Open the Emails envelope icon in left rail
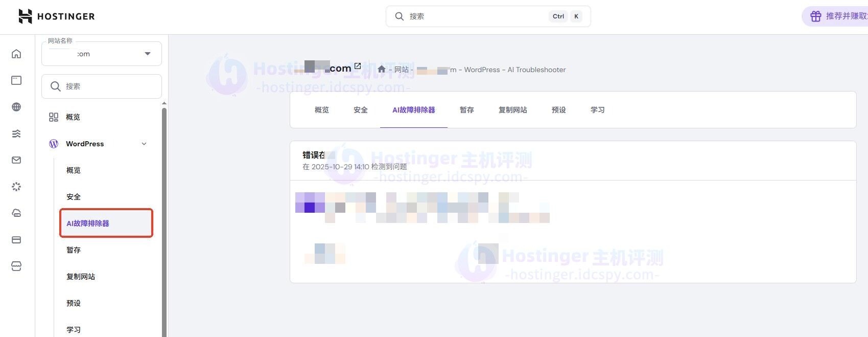Image resolution: width=868 pixels, height=337 pixels. tap(16, 160)
